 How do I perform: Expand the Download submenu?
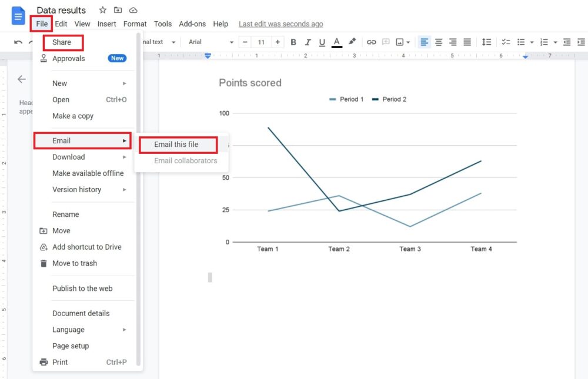click(x=68, y=157)
